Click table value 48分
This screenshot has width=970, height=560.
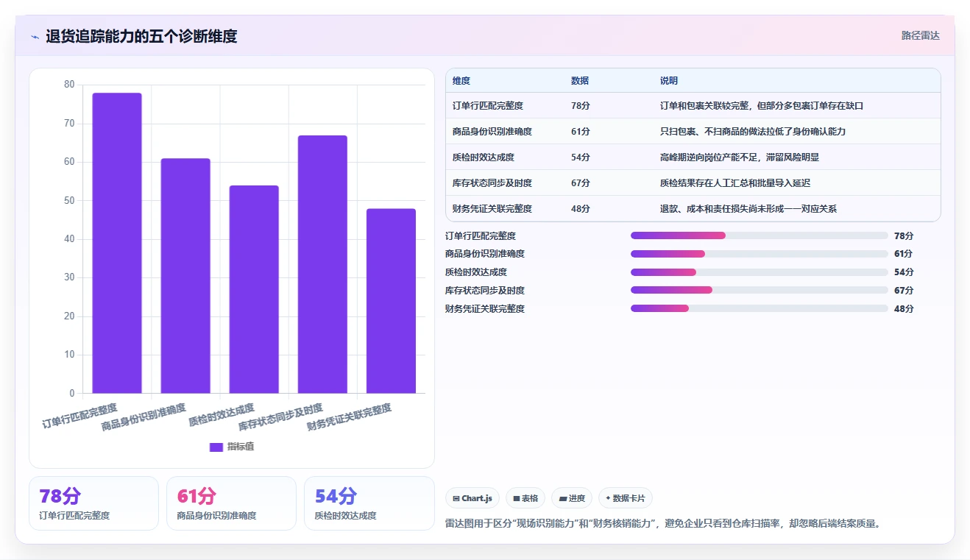coord(581,209)
